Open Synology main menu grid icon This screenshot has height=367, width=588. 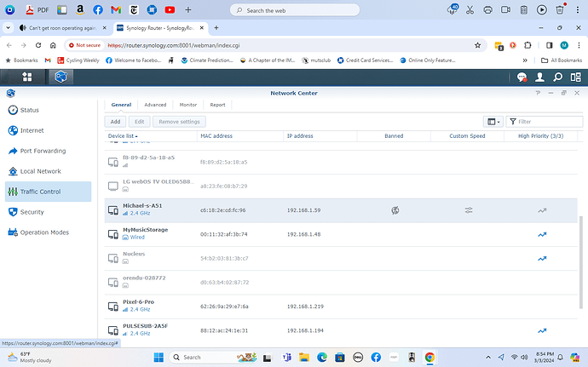[27, 77]
